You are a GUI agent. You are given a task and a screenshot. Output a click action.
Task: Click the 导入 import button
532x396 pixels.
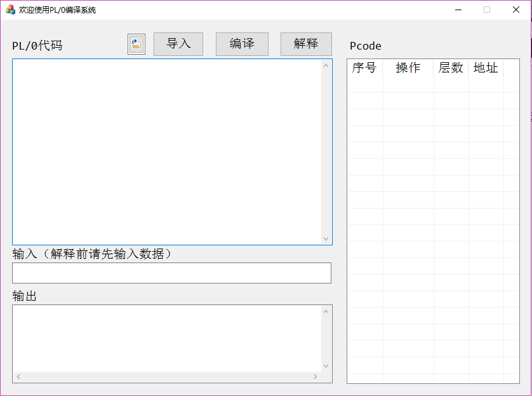178,44
